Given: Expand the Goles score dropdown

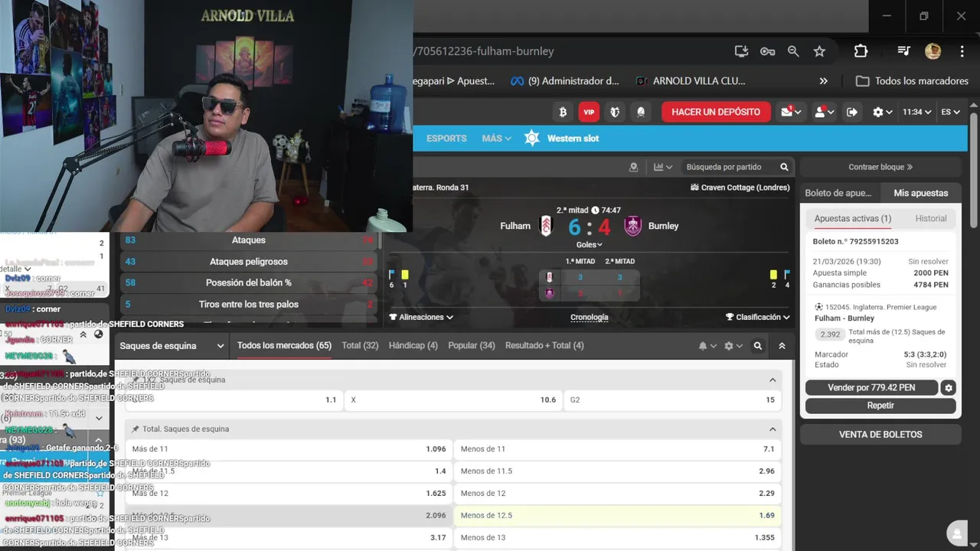Looking at the screenshot, I should coord(590,245).
